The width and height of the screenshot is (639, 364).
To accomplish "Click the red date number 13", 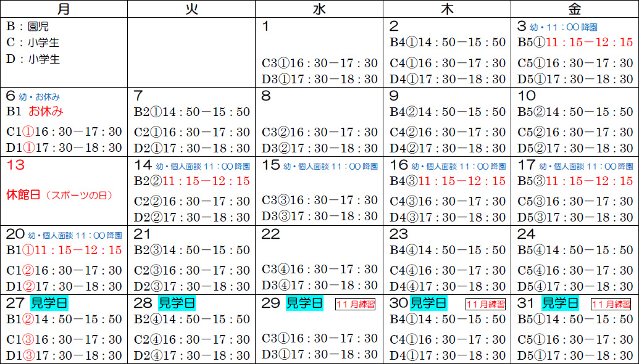I will 15,165.
